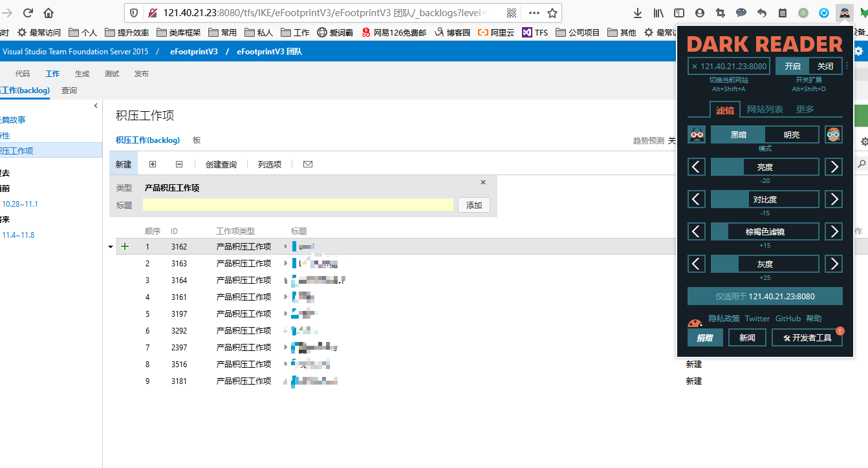
Task: Open the browser page actions ellipsis menu
Action: [534, 13]
